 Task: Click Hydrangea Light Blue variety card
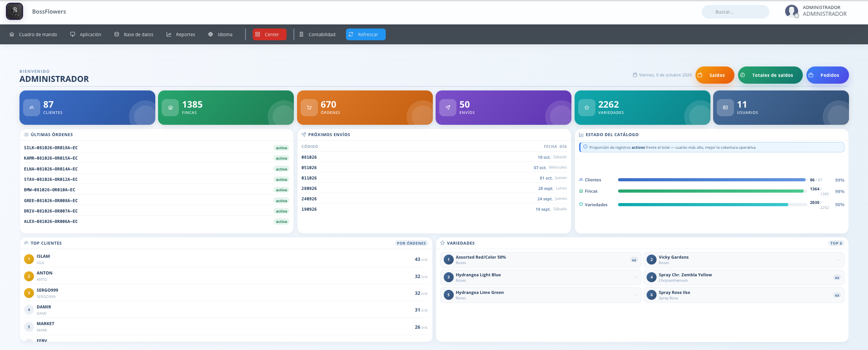541,277
